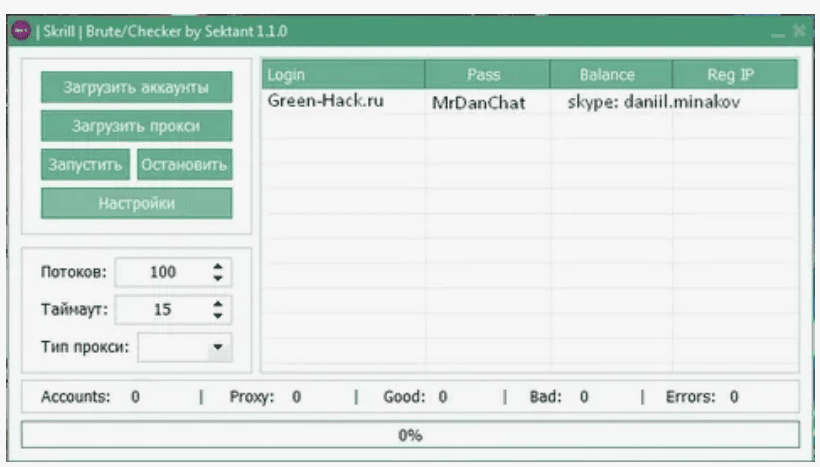
Task: Increase the Потоков thread count arrow
Action: coord(218,266)
